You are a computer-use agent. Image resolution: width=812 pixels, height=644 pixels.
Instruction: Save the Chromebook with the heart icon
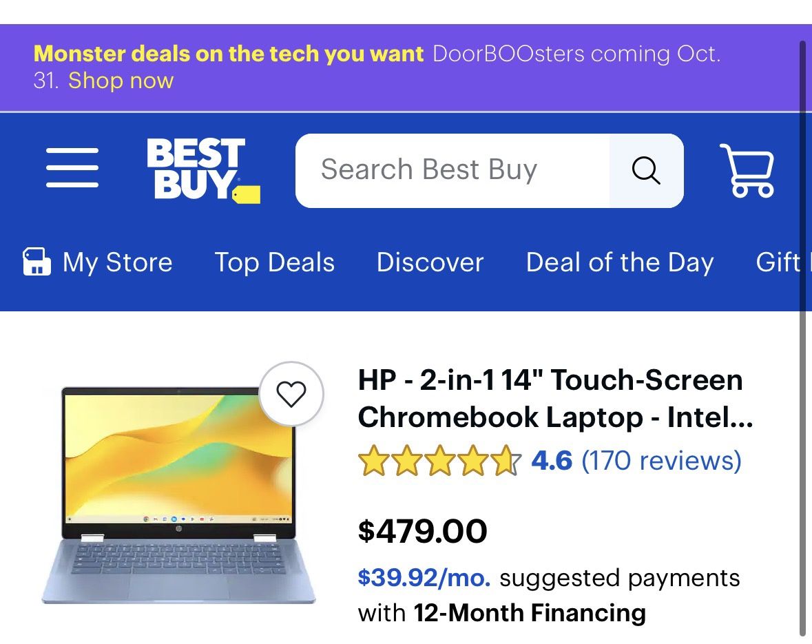coord(292,393)
